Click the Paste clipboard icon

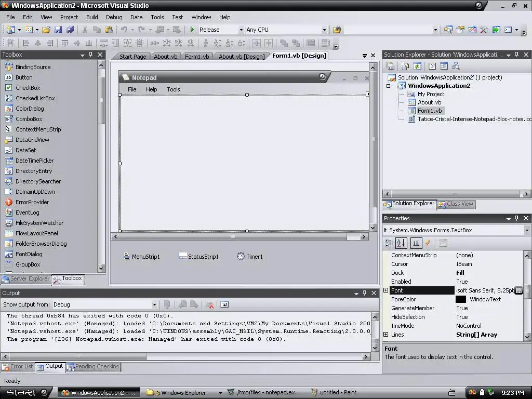coord(109,30)
